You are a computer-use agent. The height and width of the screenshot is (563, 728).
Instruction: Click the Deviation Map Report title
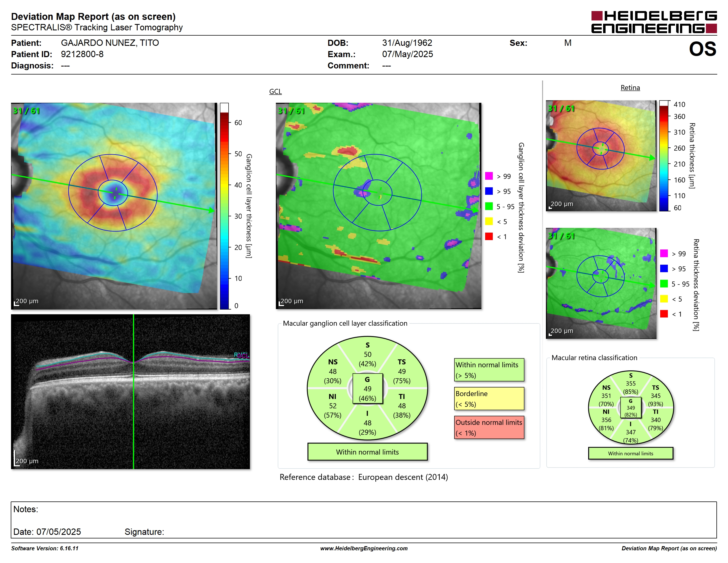(93, 17)
